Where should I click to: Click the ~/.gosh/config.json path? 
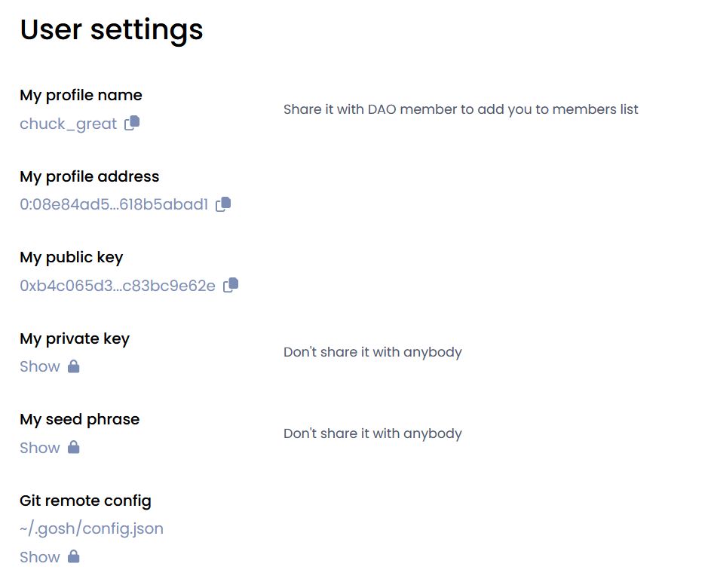(x=91, y=528)
